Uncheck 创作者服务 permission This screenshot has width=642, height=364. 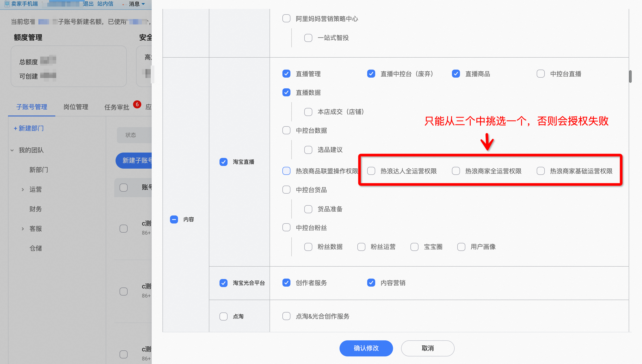click(x=286, y=283)
